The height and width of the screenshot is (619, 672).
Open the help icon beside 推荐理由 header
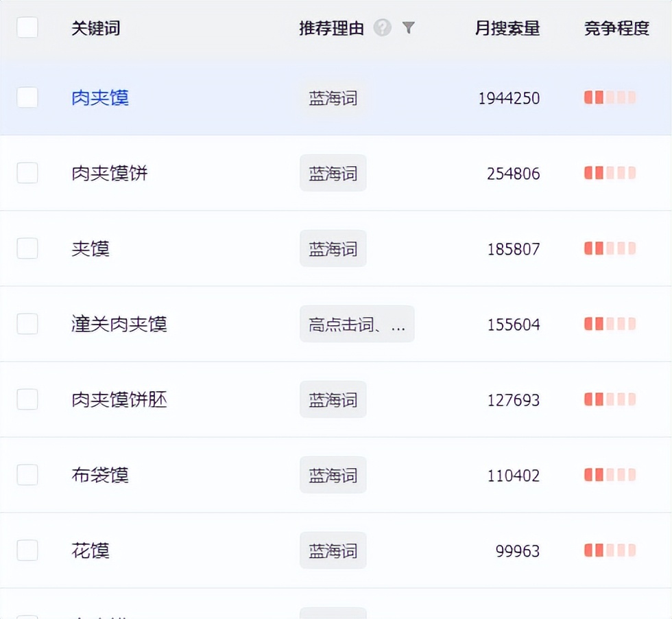coord(383,27)
